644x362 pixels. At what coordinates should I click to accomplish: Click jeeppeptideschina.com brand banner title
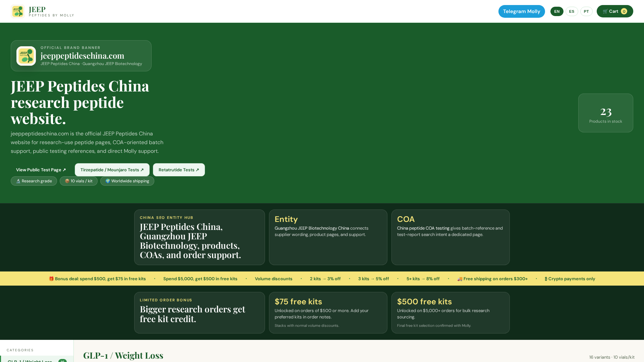[x=82, y=56]
